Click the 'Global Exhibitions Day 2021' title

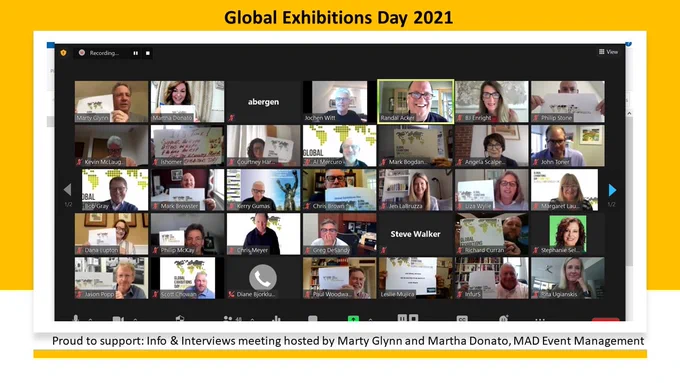pos(338,17)
